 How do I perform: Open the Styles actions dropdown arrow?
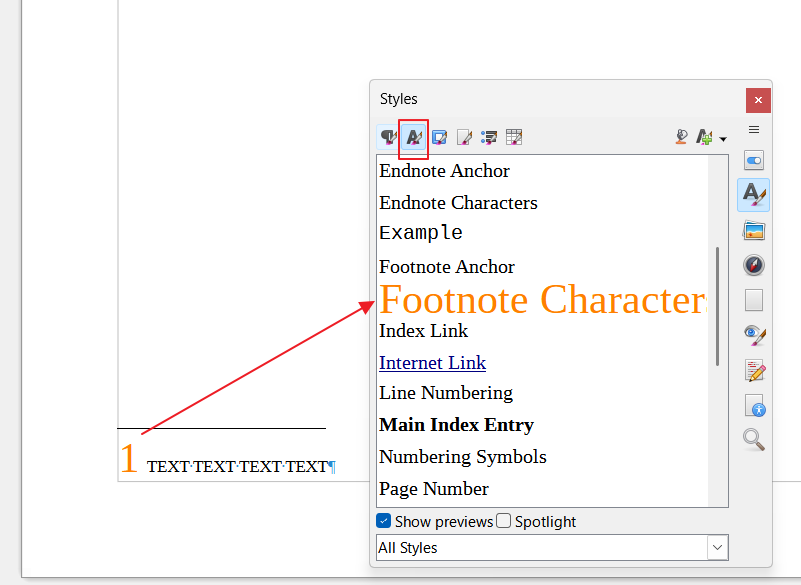point(723,138)
